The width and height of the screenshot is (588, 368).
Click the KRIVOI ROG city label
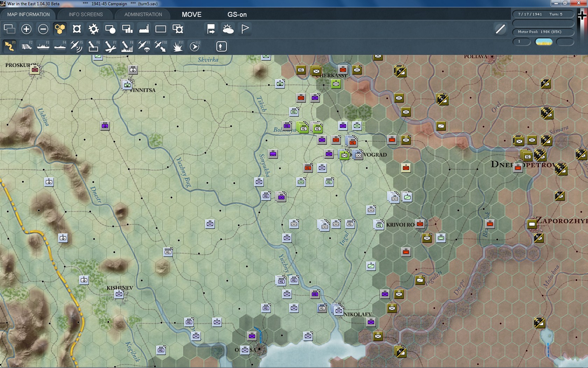point(400,225)
